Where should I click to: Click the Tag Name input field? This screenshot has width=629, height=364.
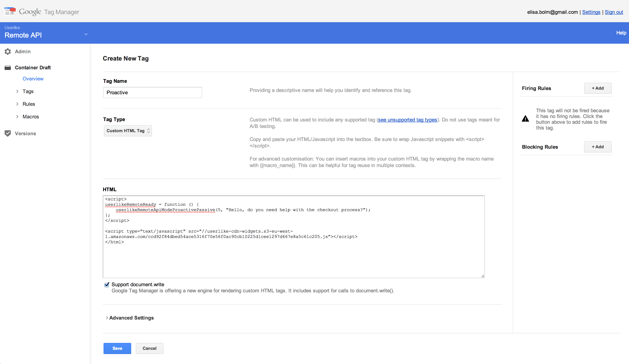[x=152, y=93]
